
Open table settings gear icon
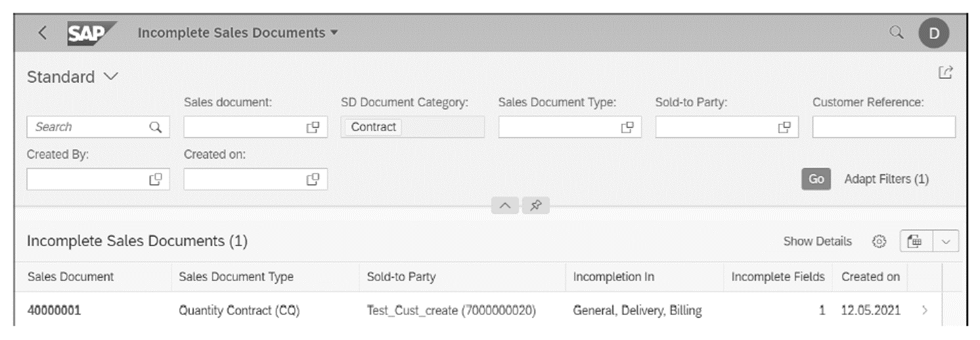pos(879,241)
